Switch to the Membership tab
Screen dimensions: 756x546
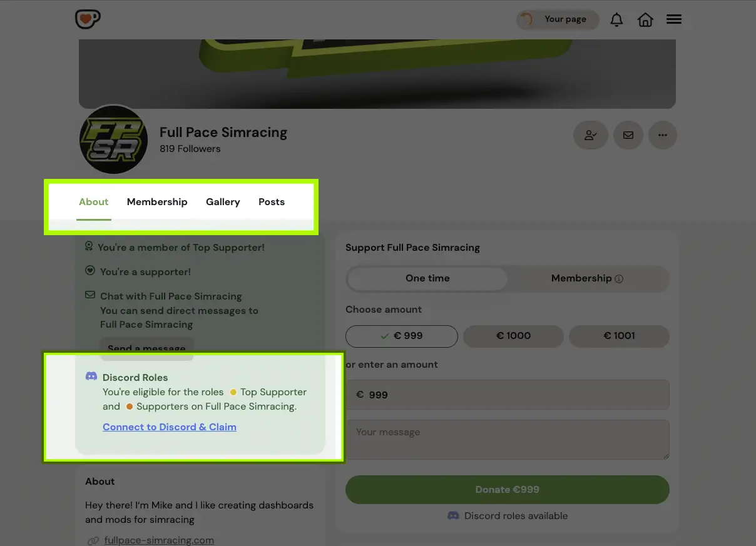coord(157,202)
